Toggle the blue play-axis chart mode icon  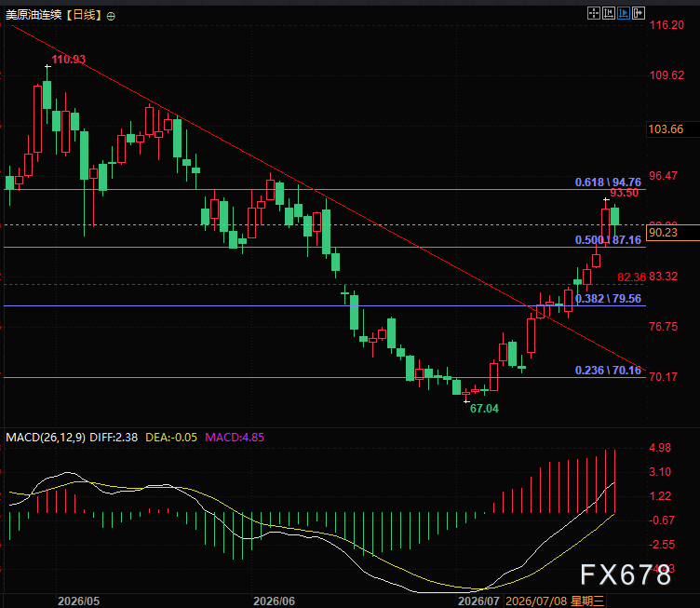(624, 13)
